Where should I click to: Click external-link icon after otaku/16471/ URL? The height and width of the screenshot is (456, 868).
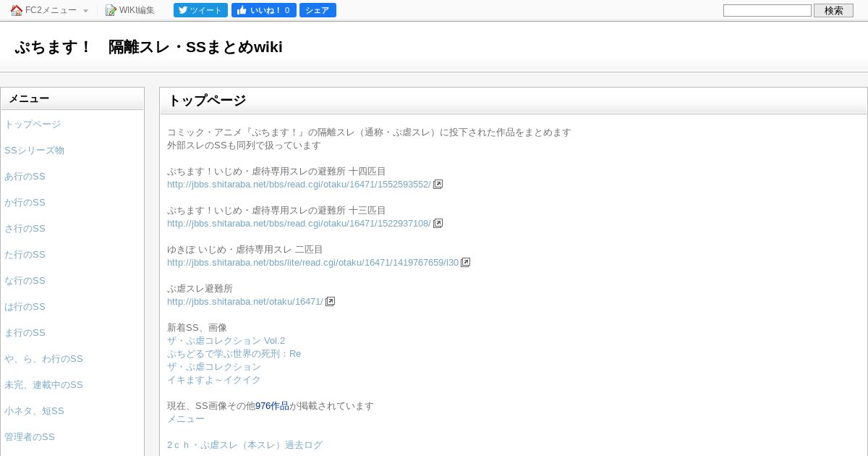pyautogui.click(x=330, y=302)
